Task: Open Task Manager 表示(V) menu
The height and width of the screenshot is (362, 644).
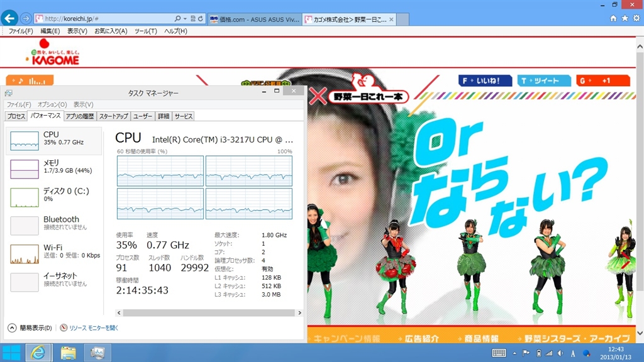Action: click(84, 105)
